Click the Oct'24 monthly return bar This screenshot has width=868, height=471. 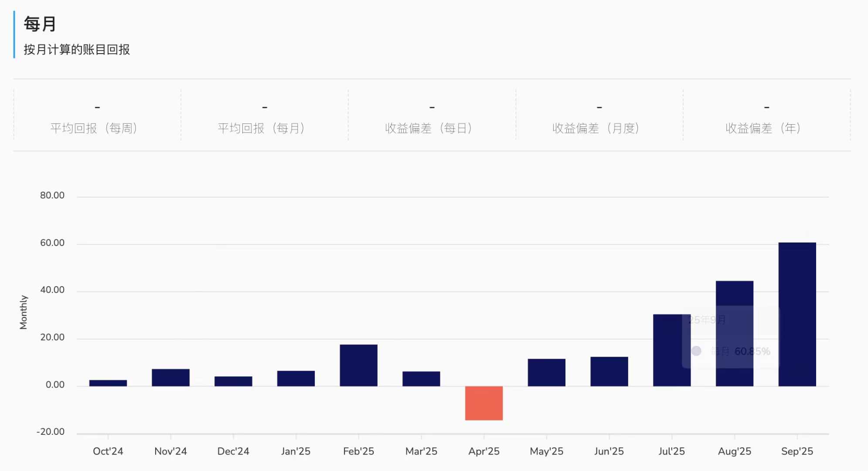click(108, 383)
